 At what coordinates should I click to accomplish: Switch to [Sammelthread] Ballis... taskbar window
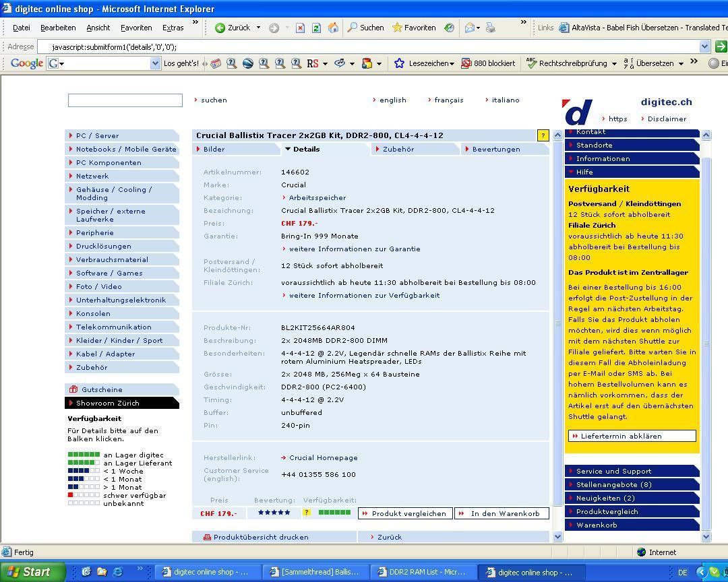point(315,573)
